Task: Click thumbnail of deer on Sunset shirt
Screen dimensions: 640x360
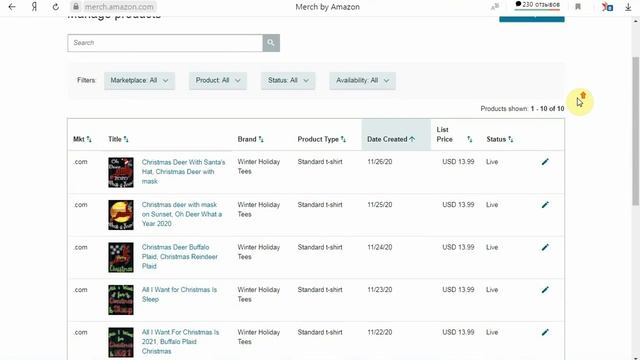Action: coord(121,215)
